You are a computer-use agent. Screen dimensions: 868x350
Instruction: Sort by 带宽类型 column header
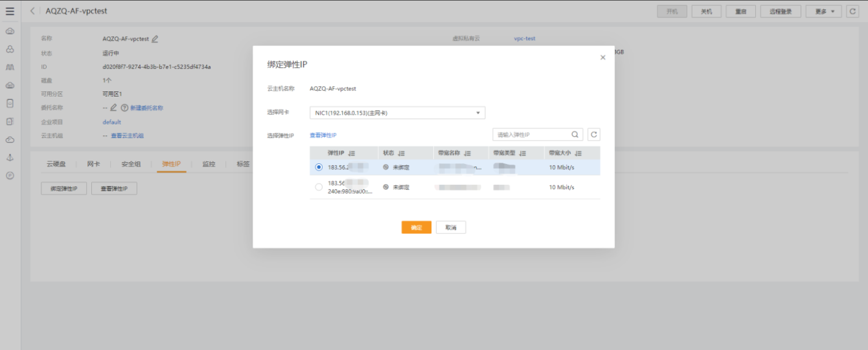click(522, 154)
